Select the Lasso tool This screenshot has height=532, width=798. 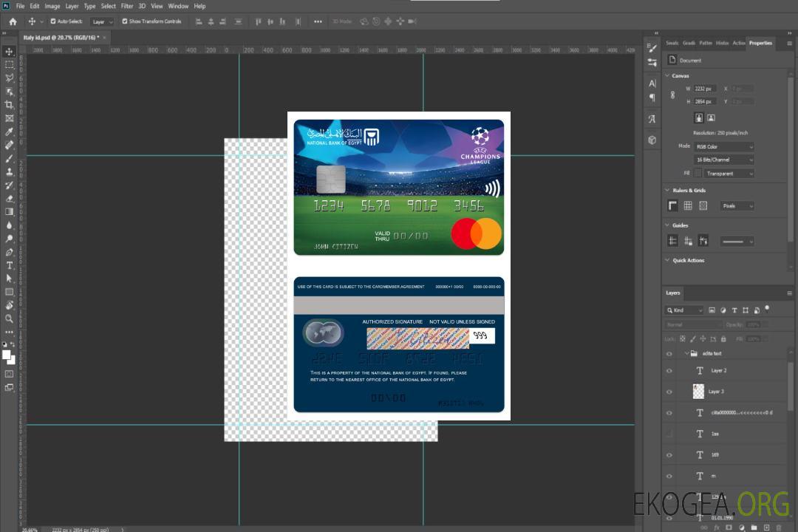click(9, 78)
